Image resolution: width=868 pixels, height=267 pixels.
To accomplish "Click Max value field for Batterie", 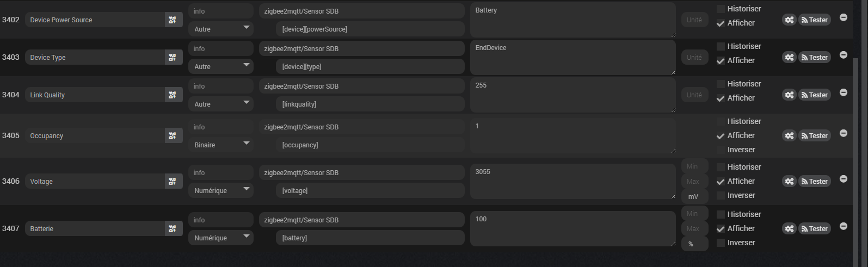I will click(x=694, y=229).
